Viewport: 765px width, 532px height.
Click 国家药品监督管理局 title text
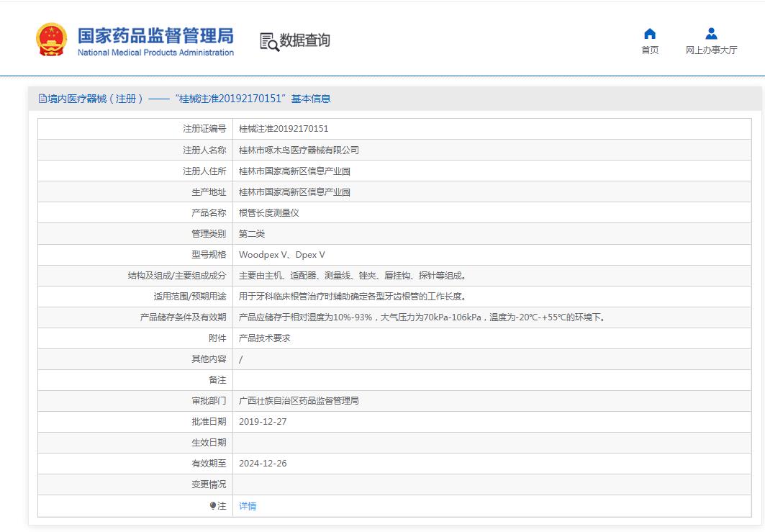coord(155,35)
